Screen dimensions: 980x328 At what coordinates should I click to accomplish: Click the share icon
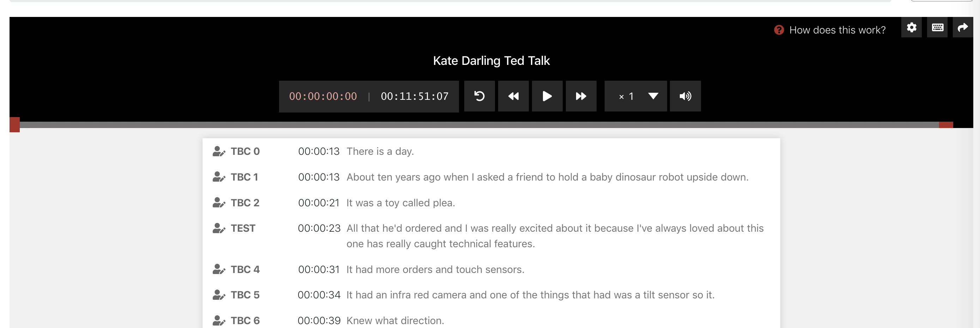[x=962, y=28]
